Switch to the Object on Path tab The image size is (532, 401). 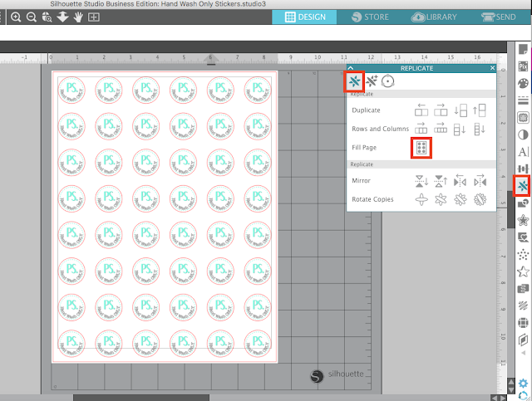click(x=387, y=81)
